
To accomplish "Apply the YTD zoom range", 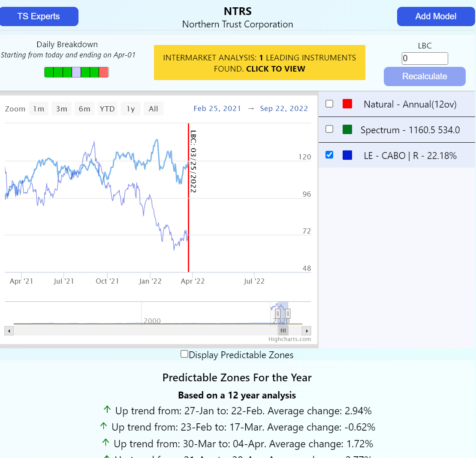I will (x=107, y=108).
